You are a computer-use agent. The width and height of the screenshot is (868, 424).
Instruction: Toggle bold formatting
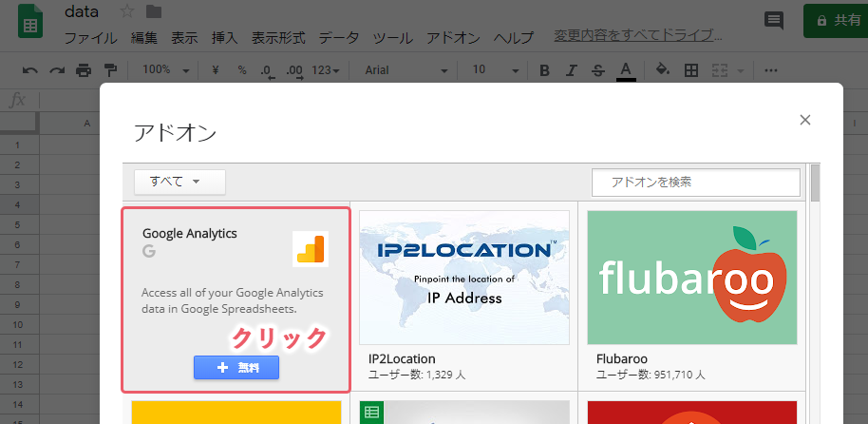[545, 70]
